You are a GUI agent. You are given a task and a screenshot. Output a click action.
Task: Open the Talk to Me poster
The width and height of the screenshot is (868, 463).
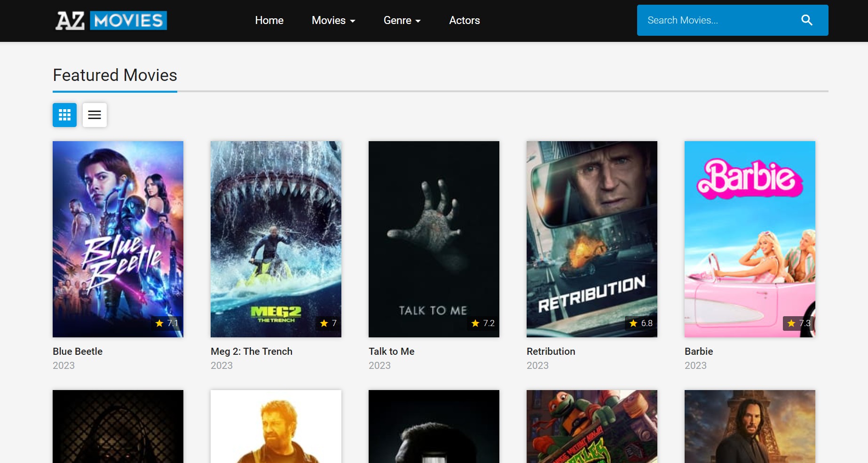click(434, 239)
